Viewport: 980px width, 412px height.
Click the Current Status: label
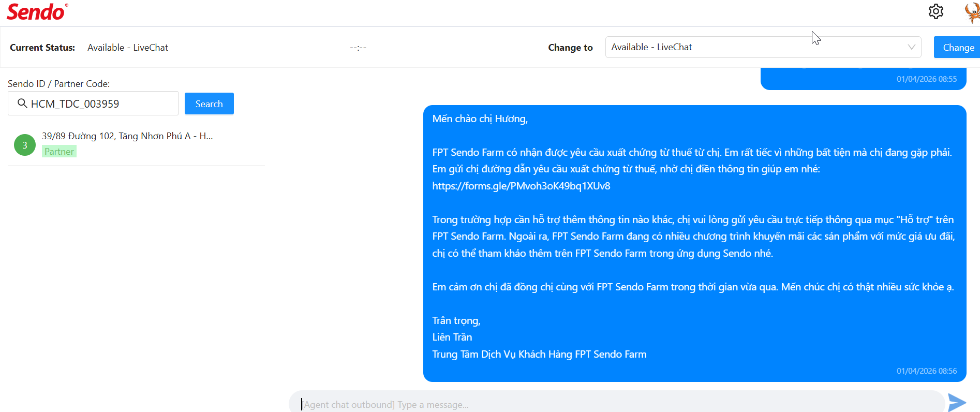click(42, 48)
